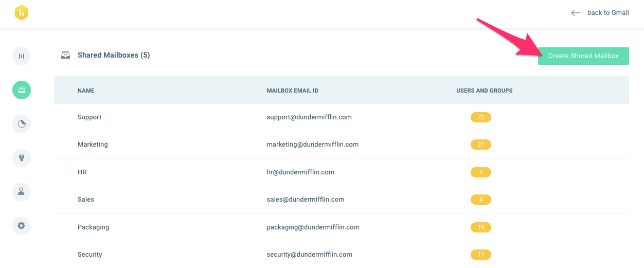Click the 72 users badge for Support
Viewport: 644px width, 268px height.
[481, 117]
